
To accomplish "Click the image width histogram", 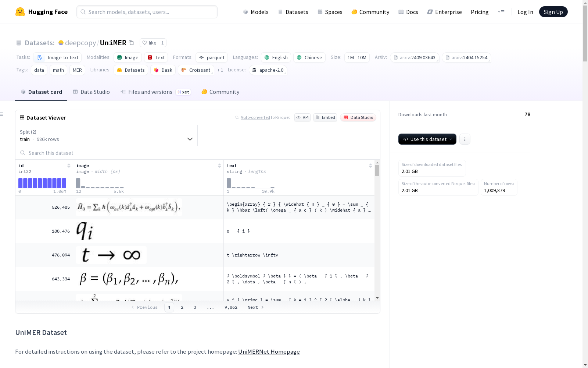I will 100,183.
